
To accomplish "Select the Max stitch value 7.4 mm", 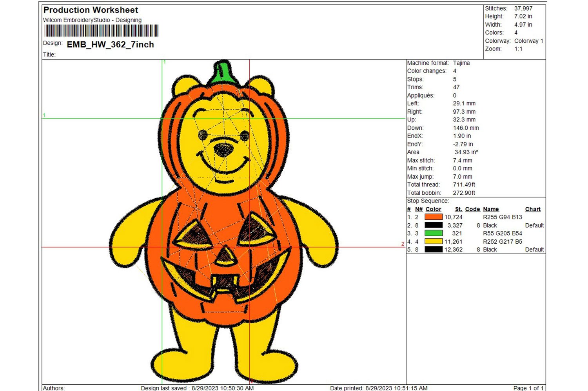I will pos(463,160).
